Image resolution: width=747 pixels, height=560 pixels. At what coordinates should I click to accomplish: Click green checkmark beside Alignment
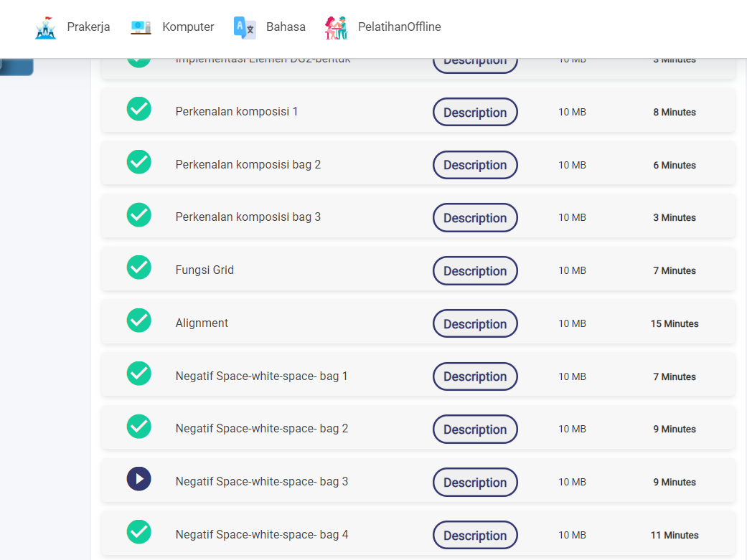point(139,321)
